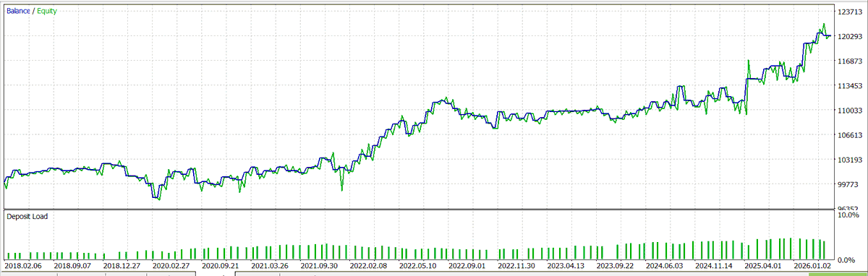Click the 99773 axis value

[847, 184]
